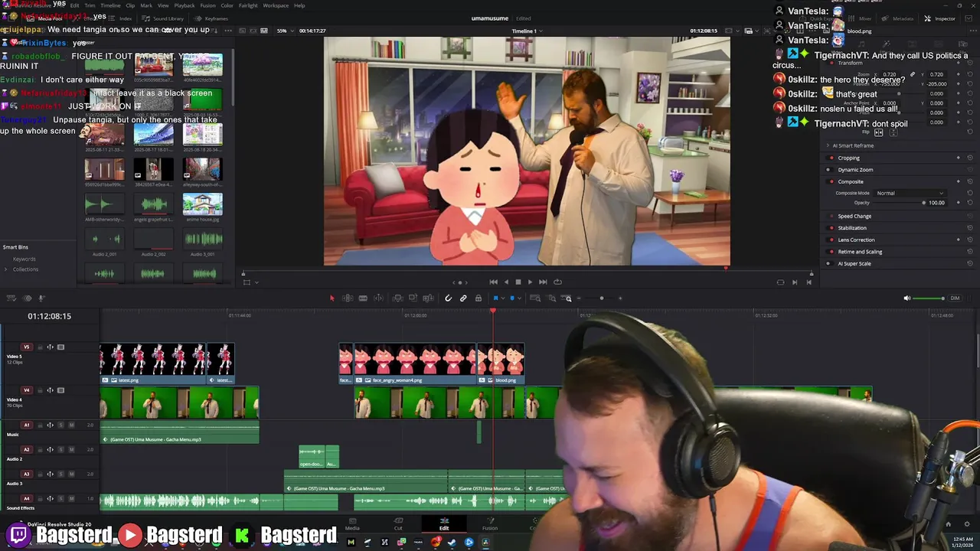Screen dimensions: 980x551
Task: Open the Timeline 1 name dropdown
Action: pos(527,31)
